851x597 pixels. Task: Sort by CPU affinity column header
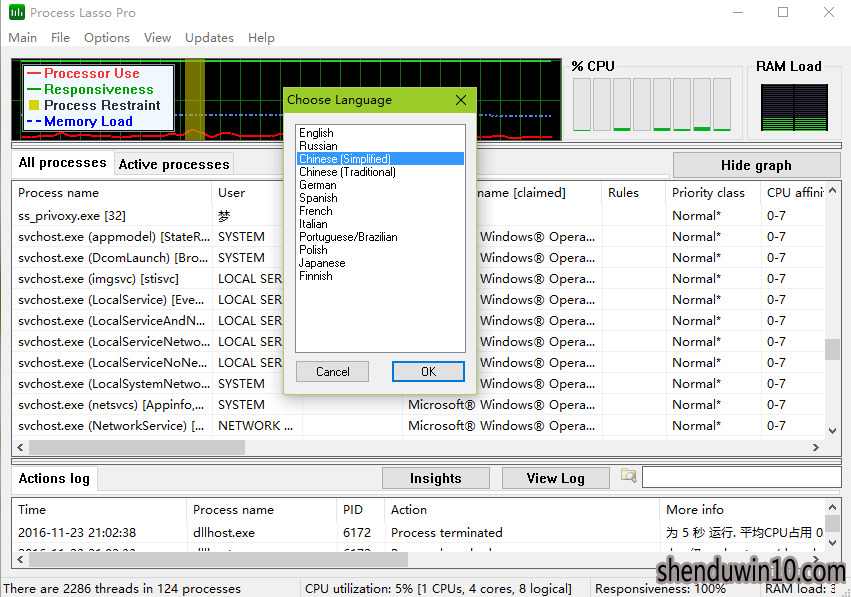tap(793, 193)
